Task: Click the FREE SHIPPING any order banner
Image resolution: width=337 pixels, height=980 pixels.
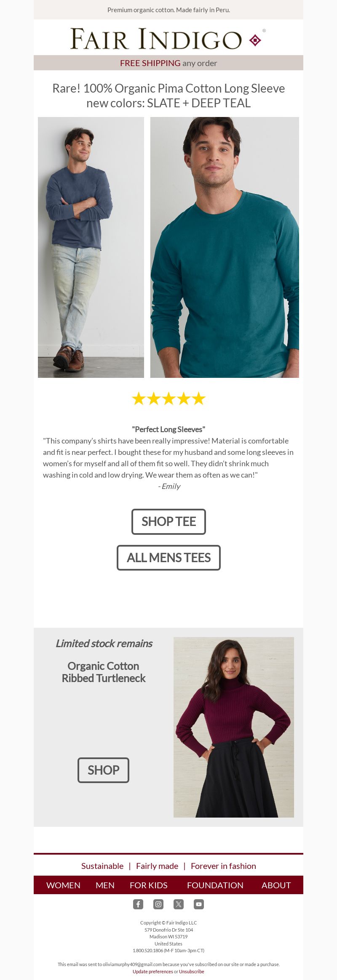Action: [168, 63]
